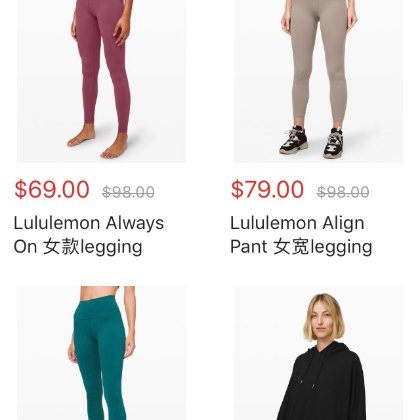Image resolution: width=420 pixels, height=420 pixels.
Task: Click the word 'Always' in first product name
Action: tap(135, 223)
